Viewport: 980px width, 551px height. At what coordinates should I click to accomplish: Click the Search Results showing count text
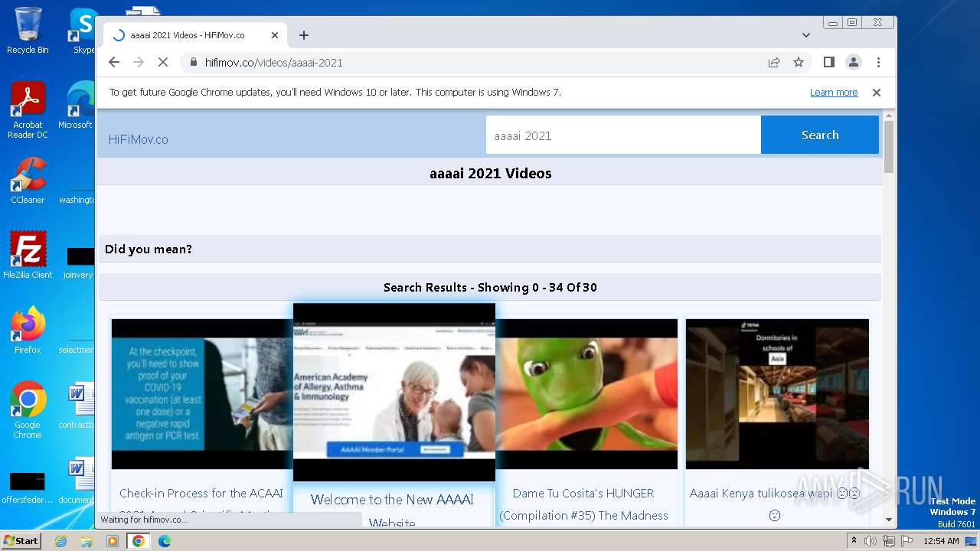(490, 288)
